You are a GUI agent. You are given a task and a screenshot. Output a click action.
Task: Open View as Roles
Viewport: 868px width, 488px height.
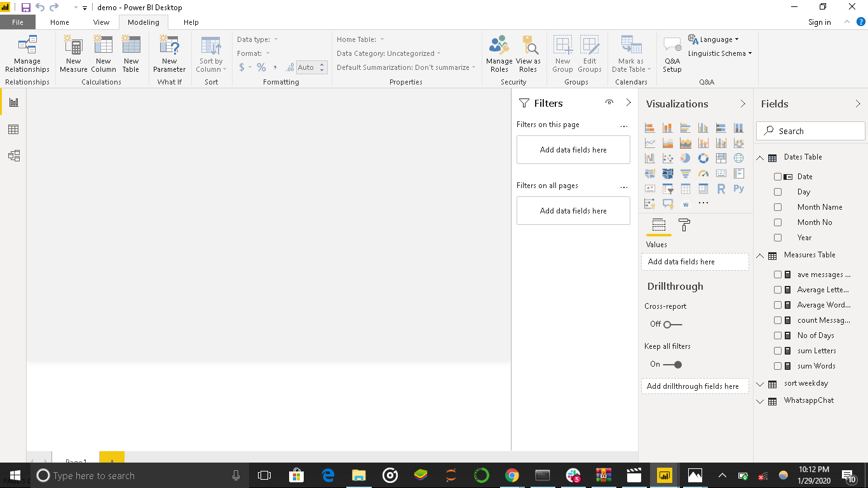(528, 55)
